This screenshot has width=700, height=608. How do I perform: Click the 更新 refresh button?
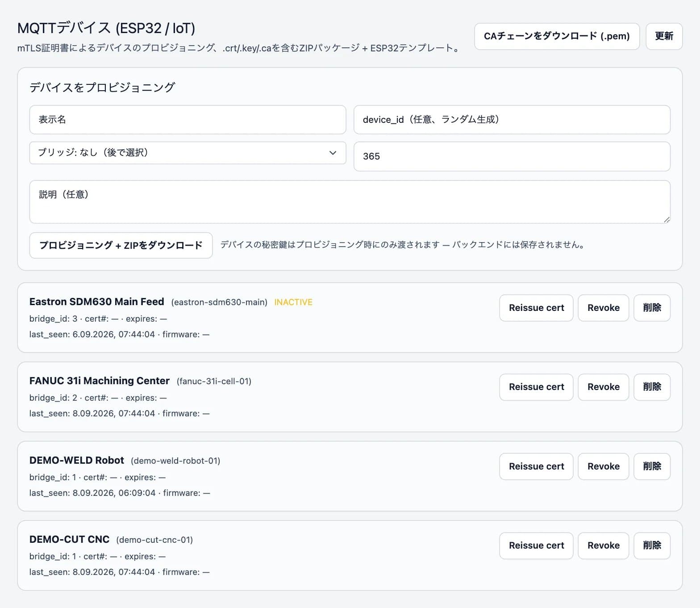(x=664, y=36)
